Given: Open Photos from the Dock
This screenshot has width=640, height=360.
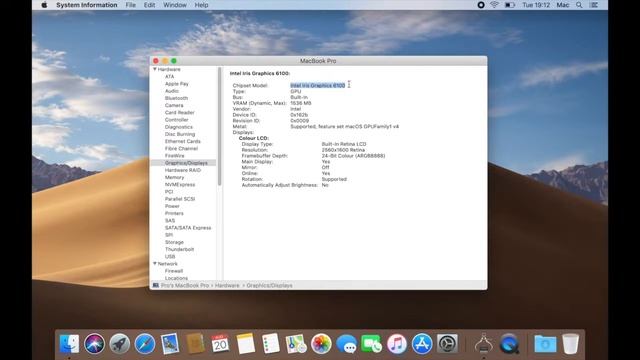Looking at the screenshot, I should 321,344.
